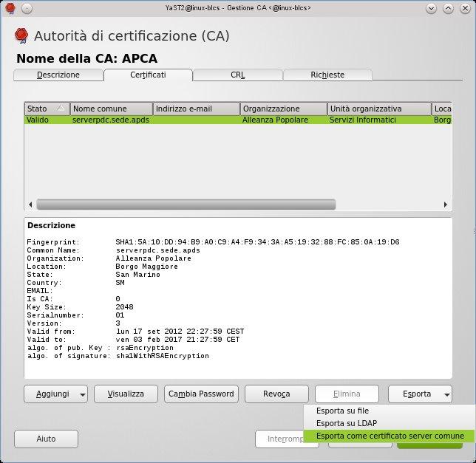Click the Valid to date line in the description
The image size is (476, 463).
(133, 340)
